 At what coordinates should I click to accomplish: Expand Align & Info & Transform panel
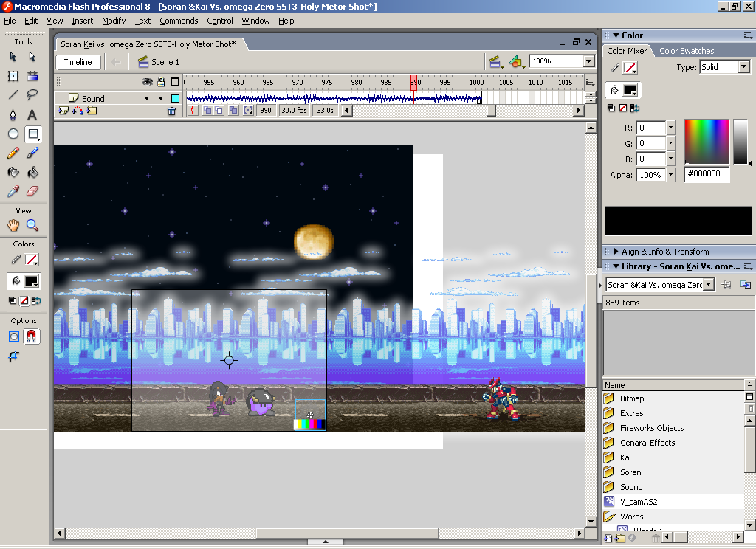click(x=616, y=252)
